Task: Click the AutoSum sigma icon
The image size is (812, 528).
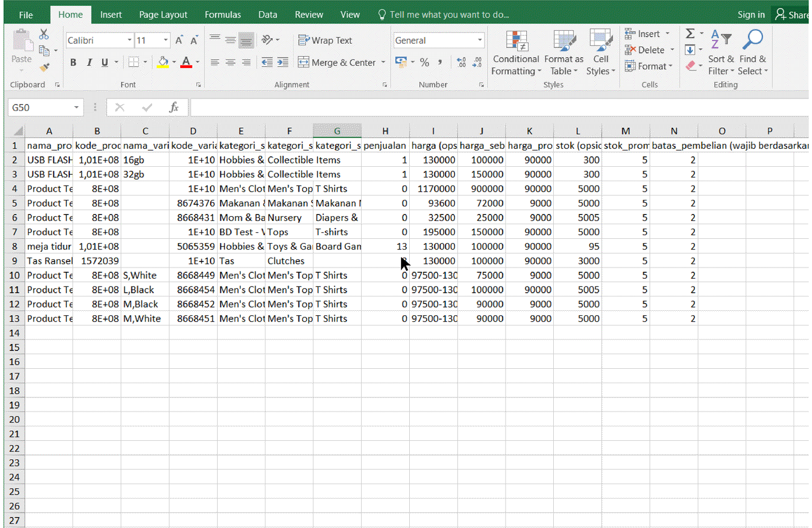Action: pos(690,34)
